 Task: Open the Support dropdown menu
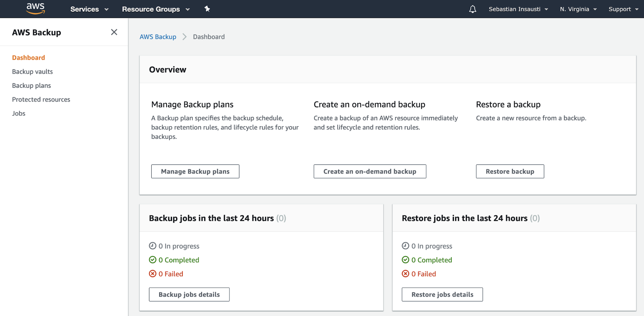(x=623, y=9)
